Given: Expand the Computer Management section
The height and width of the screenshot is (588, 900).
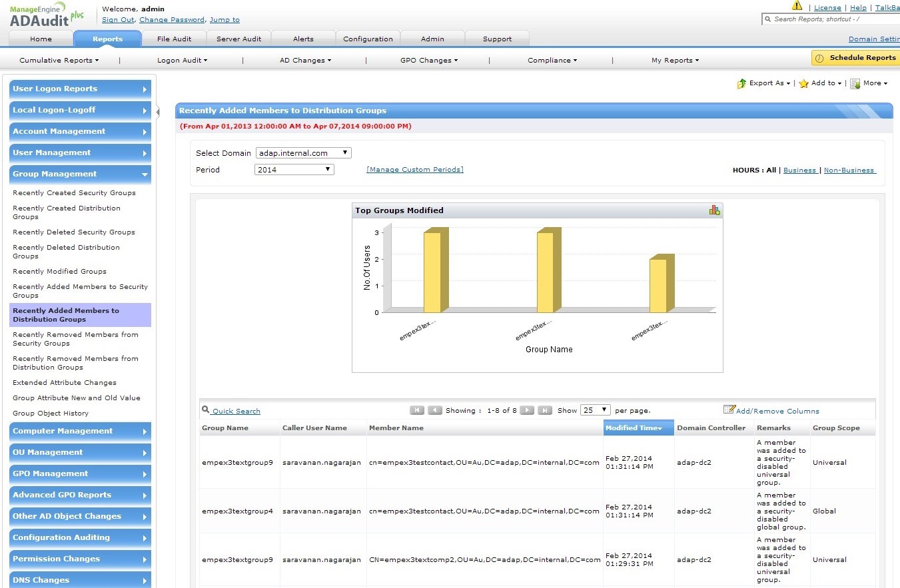Looking at the screenshot, I should click(80, 431).
